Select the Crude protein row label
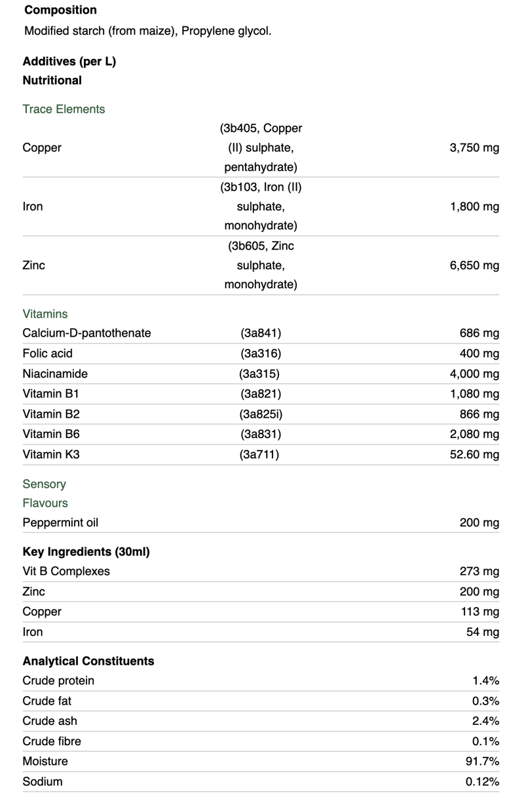This screenshot has height=812, width=524. (58, 681)
